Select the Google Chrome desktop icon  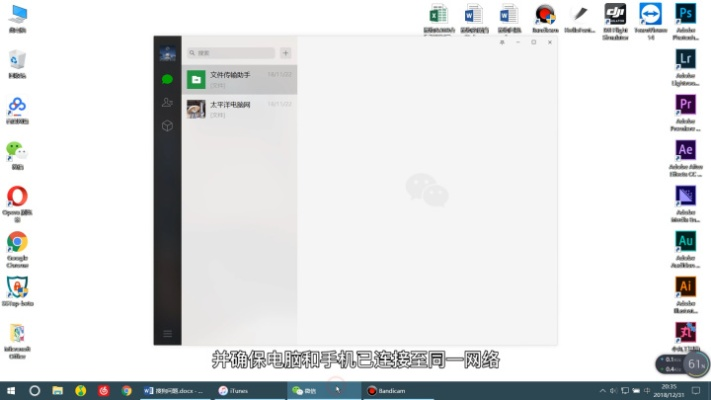[17, 250]
